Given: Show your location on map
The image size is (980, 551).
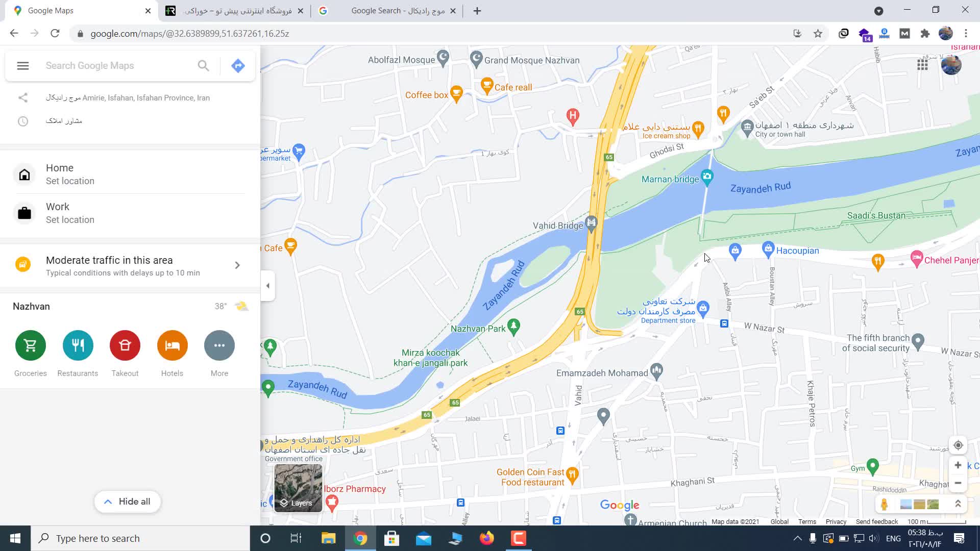Looking at the screenshot, I should [958, 445].
